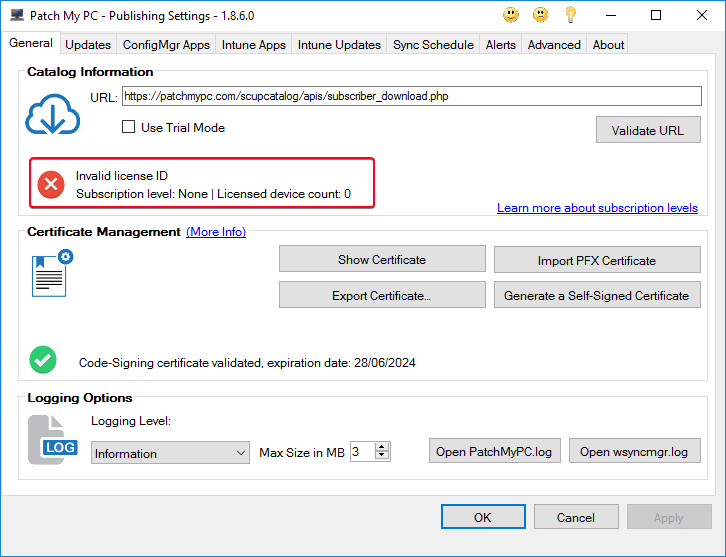Open wsyncmgr.log file

click(x=634, y=451)
